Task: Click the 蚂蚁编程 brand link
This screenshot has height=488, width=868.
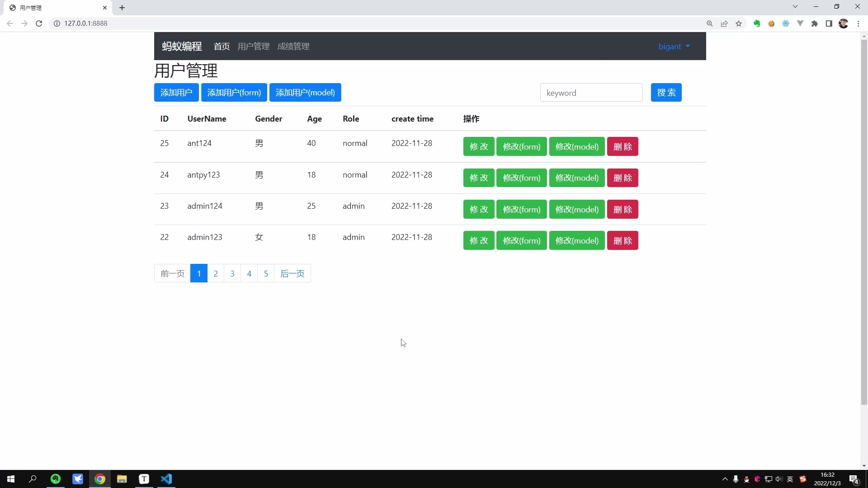Action: tap(182, 46)
